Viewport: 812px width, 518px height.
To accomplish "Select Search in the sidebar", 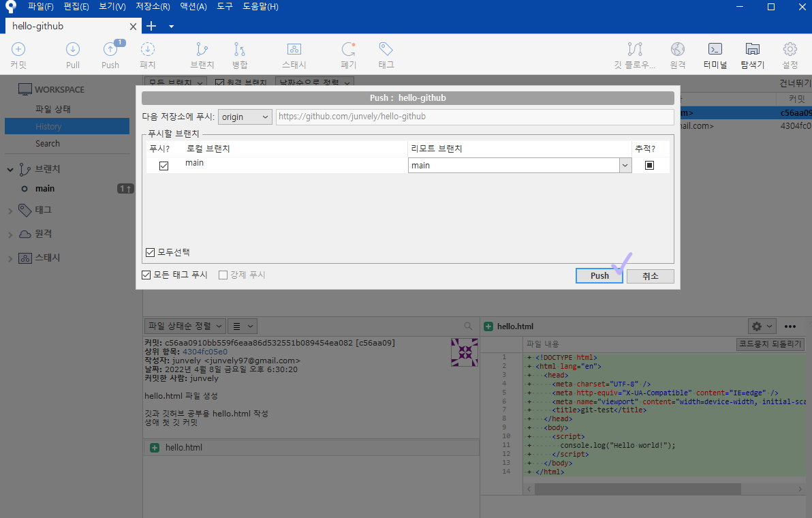I will [48, 144].
